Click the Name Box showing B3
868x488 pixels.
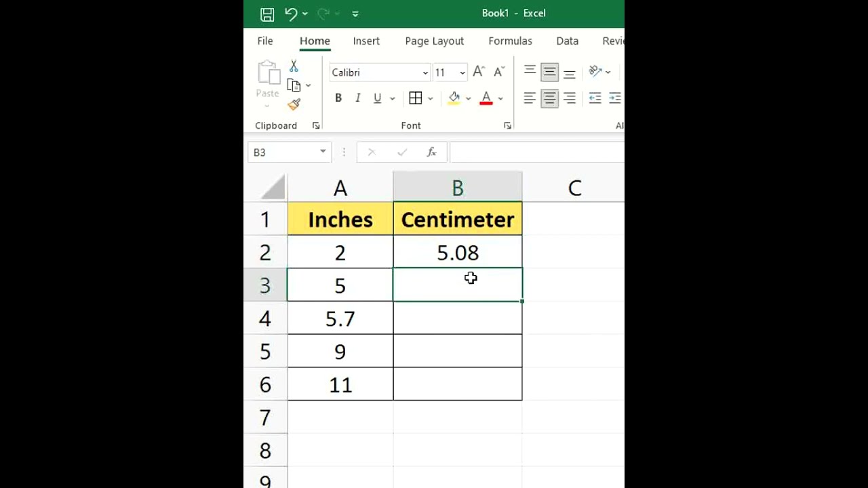[283, 152]
